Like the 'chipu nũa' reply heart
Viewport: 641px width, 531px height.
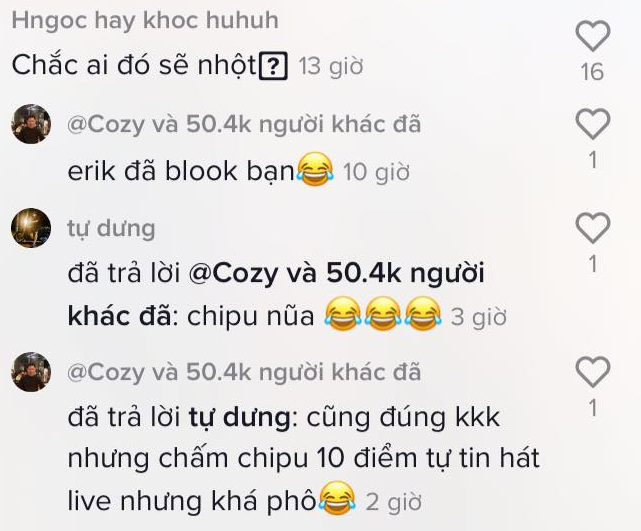[593, 228]
